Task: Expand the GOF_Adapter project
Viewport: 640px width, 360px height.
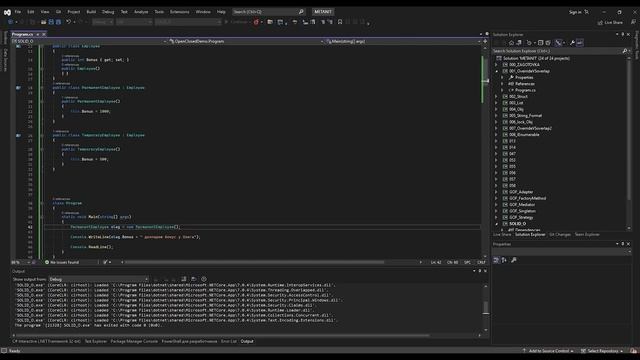Action: (x=497, y=192)
